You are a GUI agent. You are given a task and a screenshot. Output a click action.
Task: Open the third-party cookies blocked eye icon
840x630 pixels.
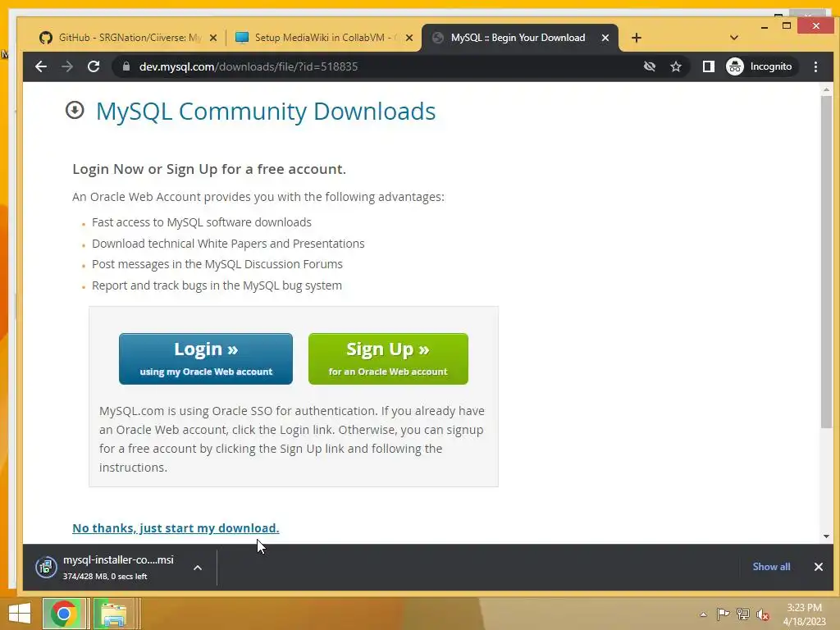click(x=650, y=66)
